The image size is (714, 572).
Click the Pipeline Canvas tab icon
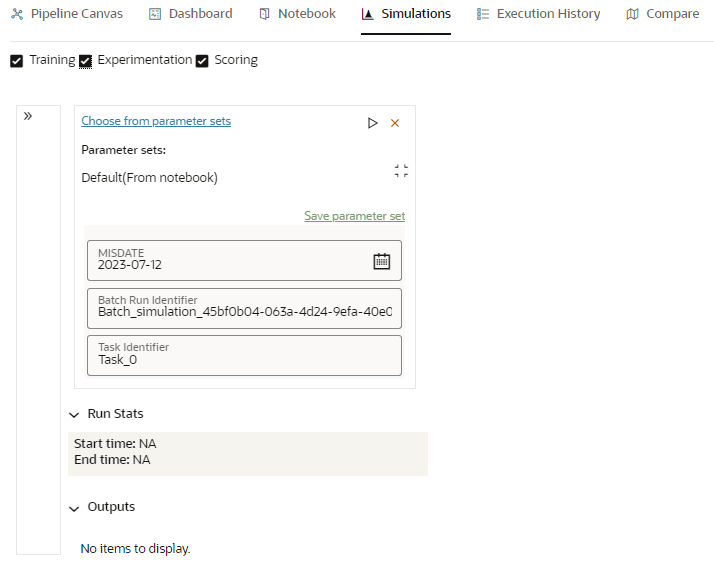(x=17, y=14)
